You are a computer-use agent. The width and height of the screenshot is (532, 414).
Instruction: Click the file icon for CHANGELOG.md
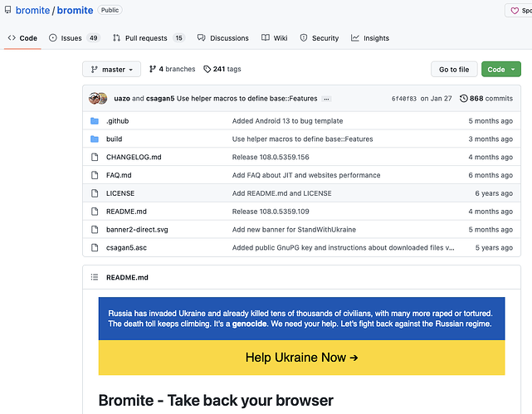tap(95, 157)
